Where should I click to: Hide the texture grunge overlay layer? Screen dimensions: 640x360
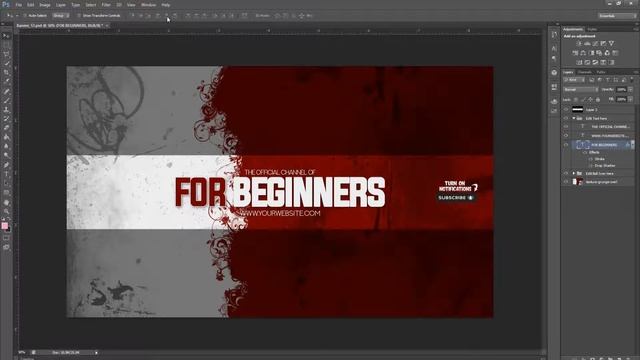[566, 182]
